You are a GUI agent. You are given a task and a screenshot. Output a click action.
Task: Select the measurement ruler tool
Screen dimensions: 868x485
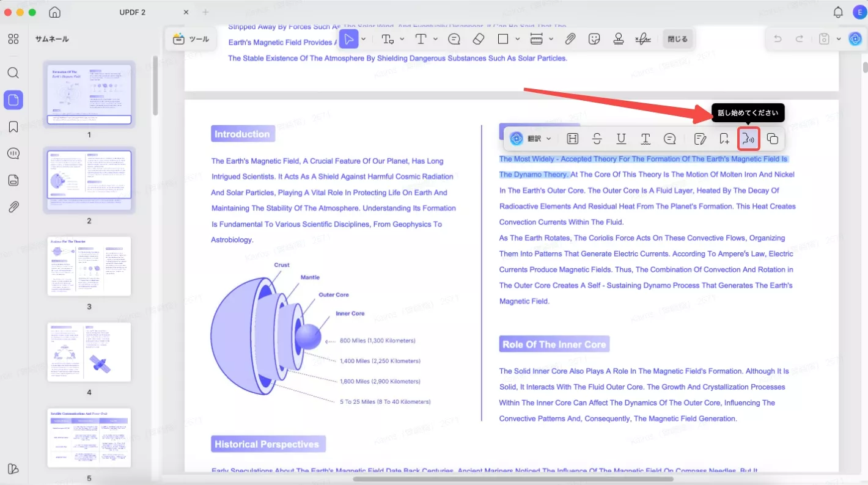[537, 39]
